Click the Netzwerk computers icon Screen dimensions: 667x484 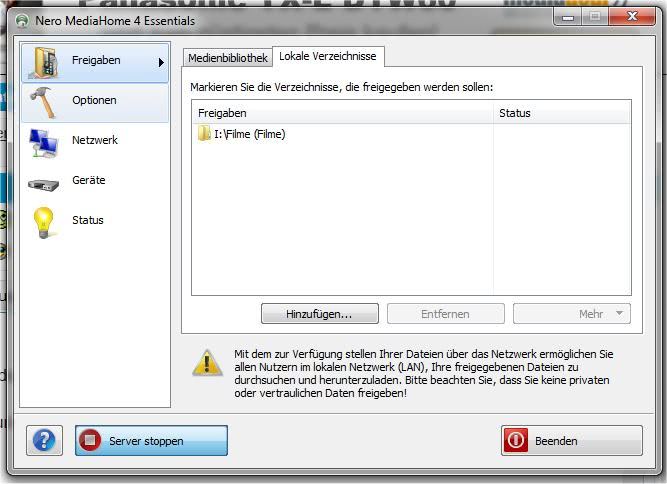pos(45,142)
